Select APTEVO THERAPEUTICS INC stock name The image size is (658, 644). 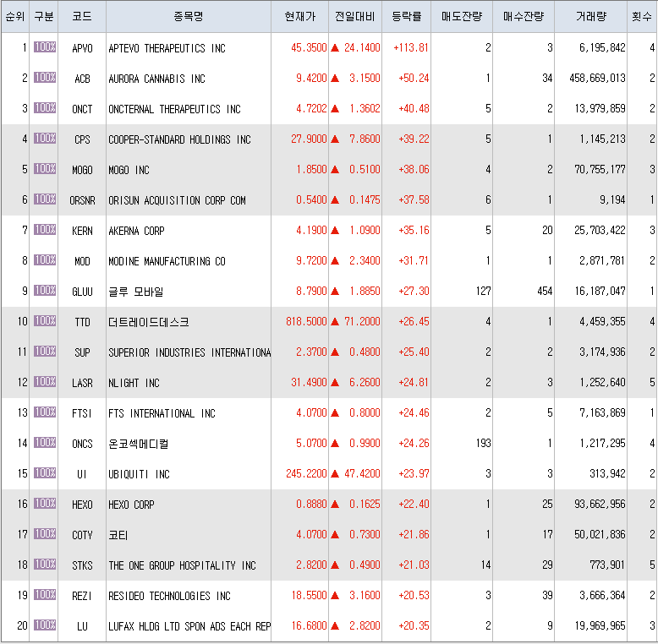point(167,48)
